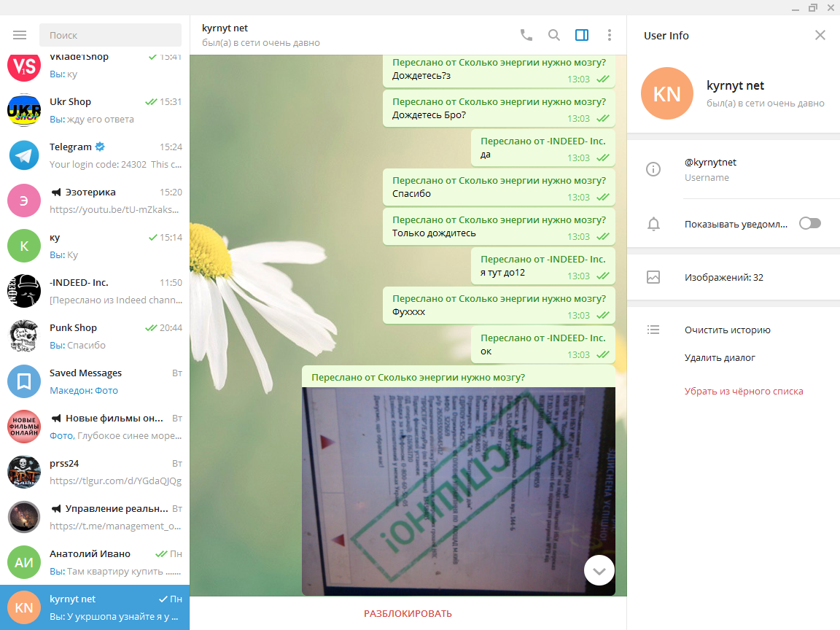Click the Поиск search field
Viewport: 840px width, 630px height.
(111, 35)
